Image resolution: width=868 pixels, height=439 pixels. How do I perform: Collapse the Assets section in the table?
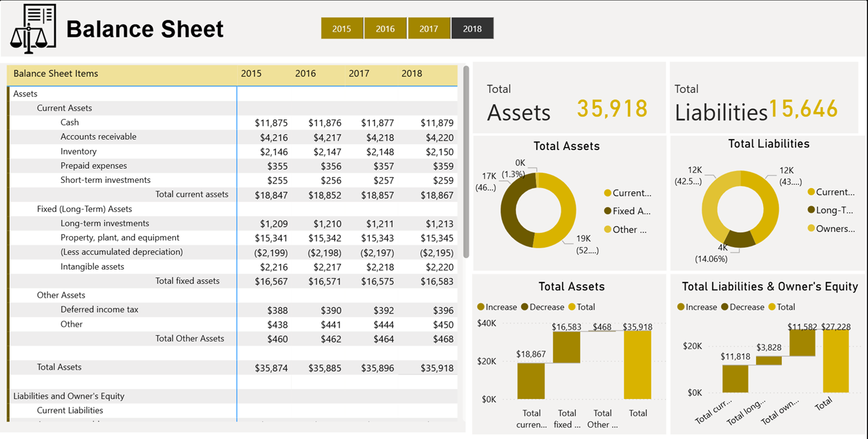[25, 93]
